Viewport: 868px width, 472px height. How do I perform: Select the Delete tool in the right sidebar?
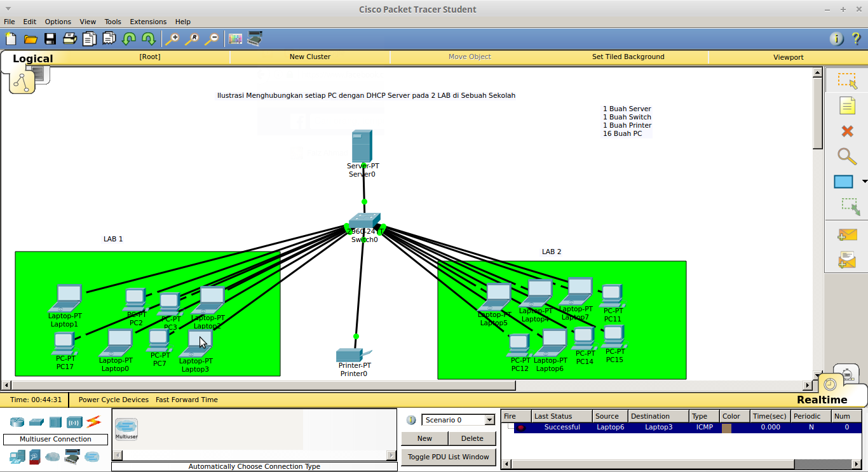pos(847,131)
